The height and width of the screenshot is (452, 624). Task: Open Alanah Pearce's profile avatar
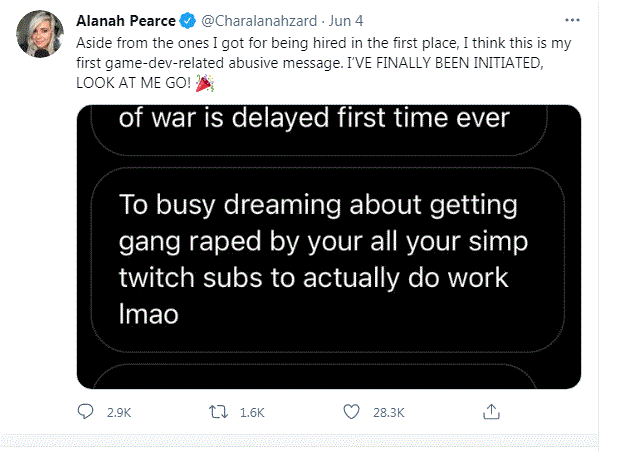coord(39,36)
